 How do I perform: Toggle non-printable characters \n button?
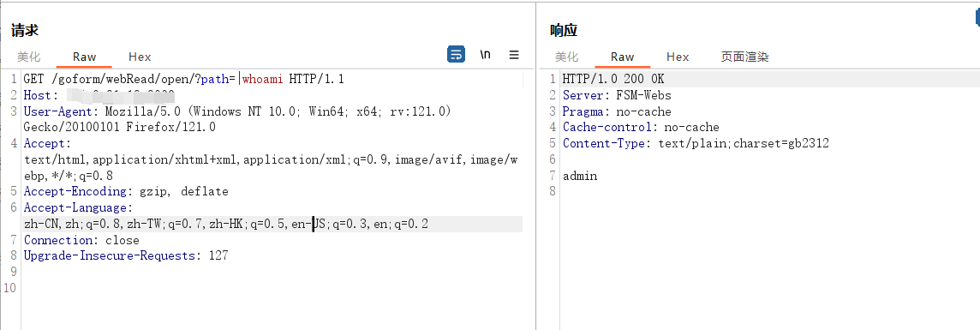click(x=485, y=54)
